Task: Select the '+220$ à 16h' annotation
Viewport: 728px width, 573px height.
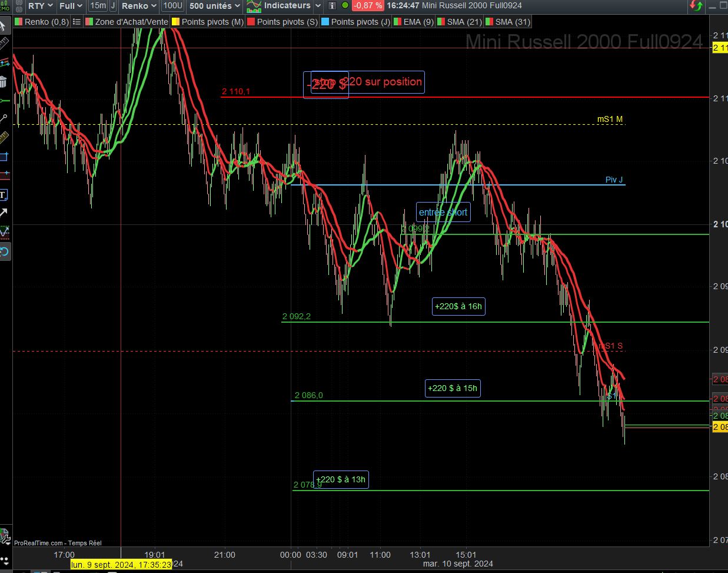Action: 458,306
